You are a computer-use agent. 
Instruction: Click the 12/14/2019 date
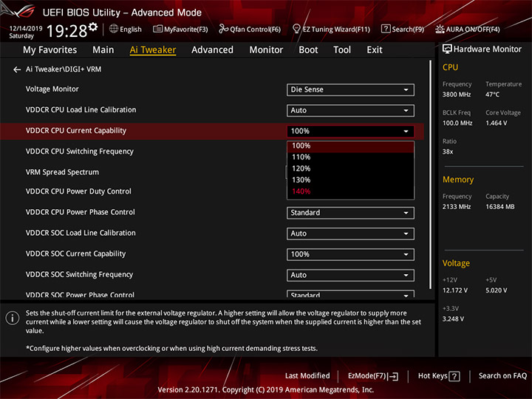pos(26,29)
